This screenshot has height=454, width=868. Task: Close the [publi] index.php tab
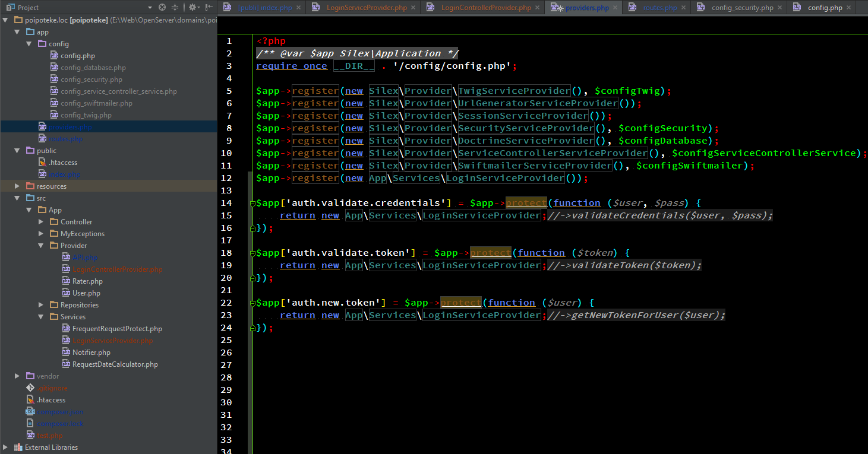pyautogui.click(x=298, y=8)
